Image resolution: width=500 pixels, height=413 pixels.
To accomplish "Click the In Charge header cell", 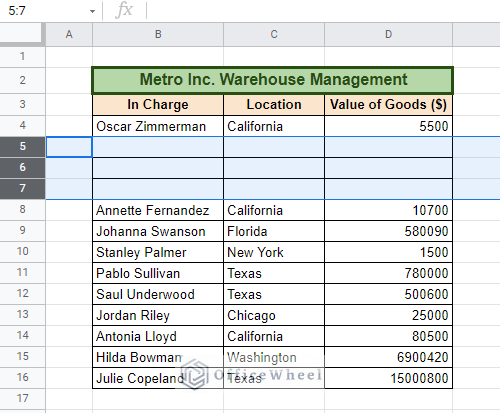I will pos(158,105).
